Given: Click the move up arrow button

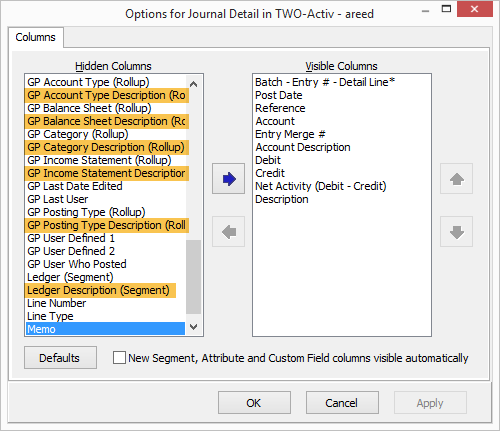Looking at the screenshot, I should (456, 179).
